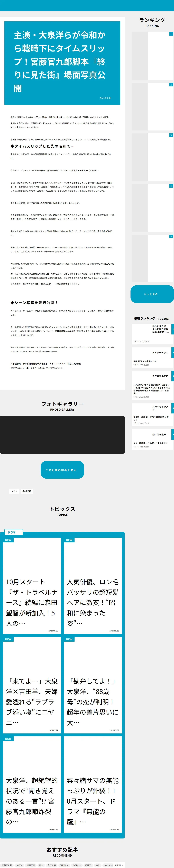Click the 山田太一 tag at bottom

77,865
